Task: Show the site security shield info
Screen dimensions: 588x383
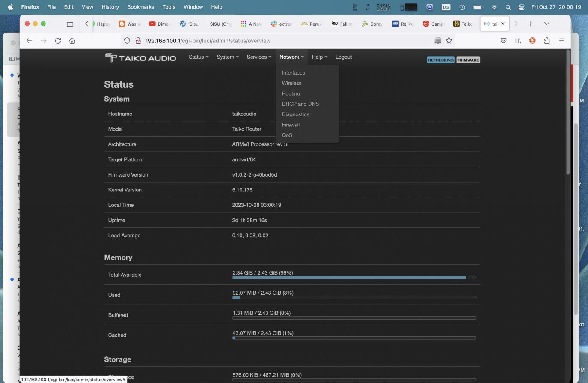Action: (x=127, y=41)
